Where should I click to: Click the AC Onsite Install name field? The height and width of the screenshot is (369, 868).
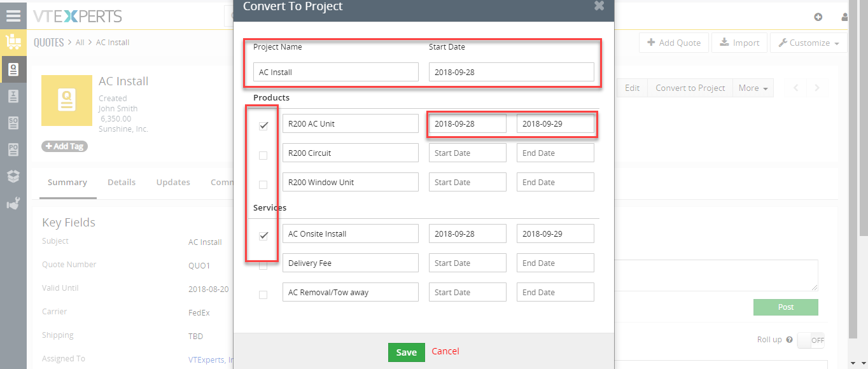351,233
